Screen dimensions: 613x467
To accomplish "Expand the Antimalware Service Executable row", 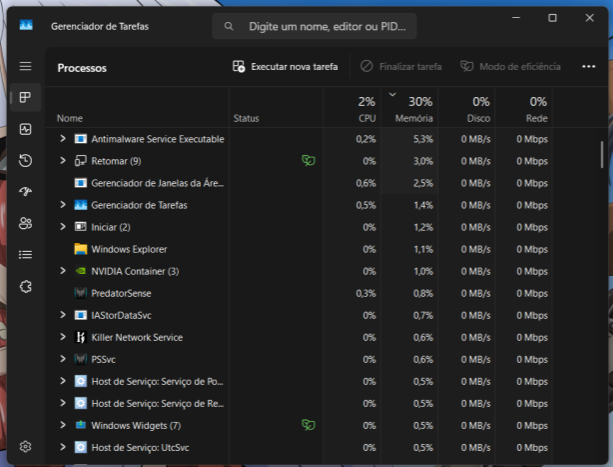I will click(x=63, y=138).
